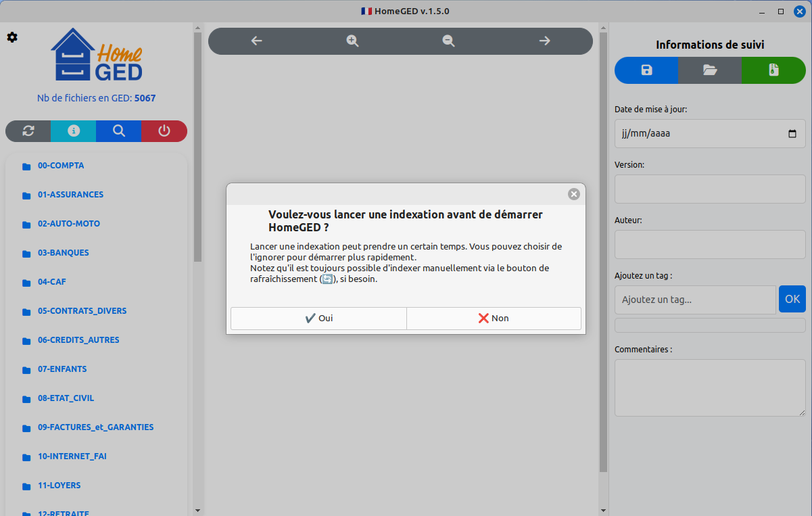Close the indexation dialog with X

click(574, 194)
